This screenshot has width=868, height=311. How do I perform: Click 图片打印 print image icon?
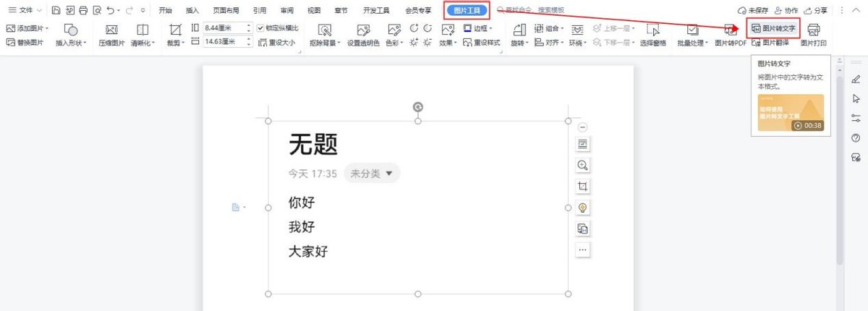[814, 35]
